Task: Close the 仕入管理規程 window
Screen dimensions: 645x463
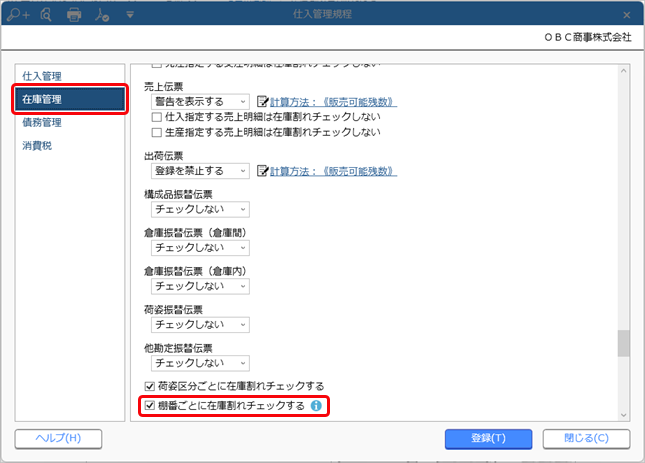Action: (626, 15)
